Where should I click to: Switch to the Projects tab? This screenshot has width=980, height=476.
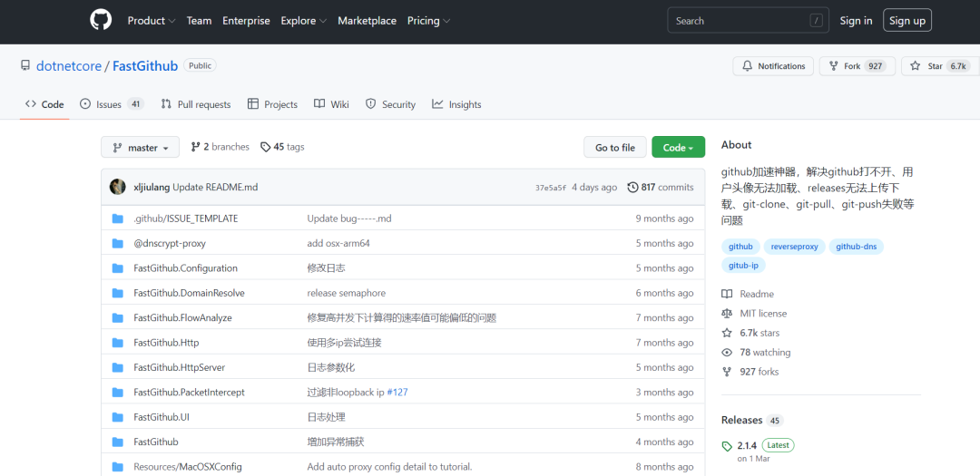[272, 104]
